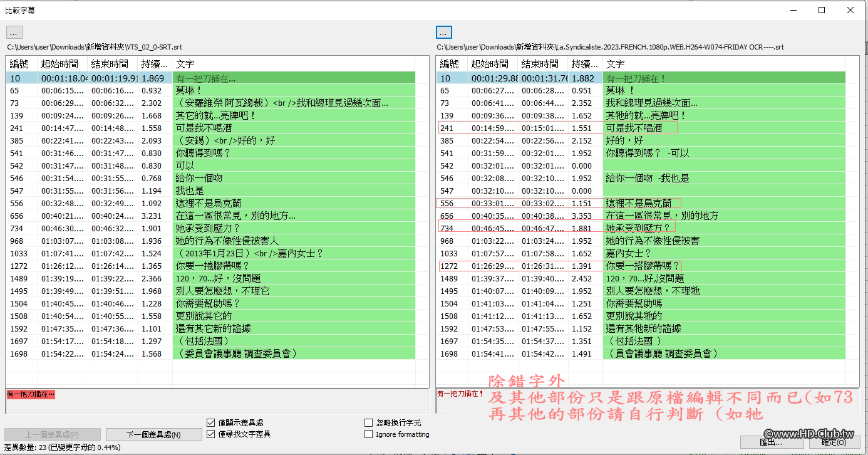
Task: Click the 持續 column header in right panel
Action: (x=584, y=63)
